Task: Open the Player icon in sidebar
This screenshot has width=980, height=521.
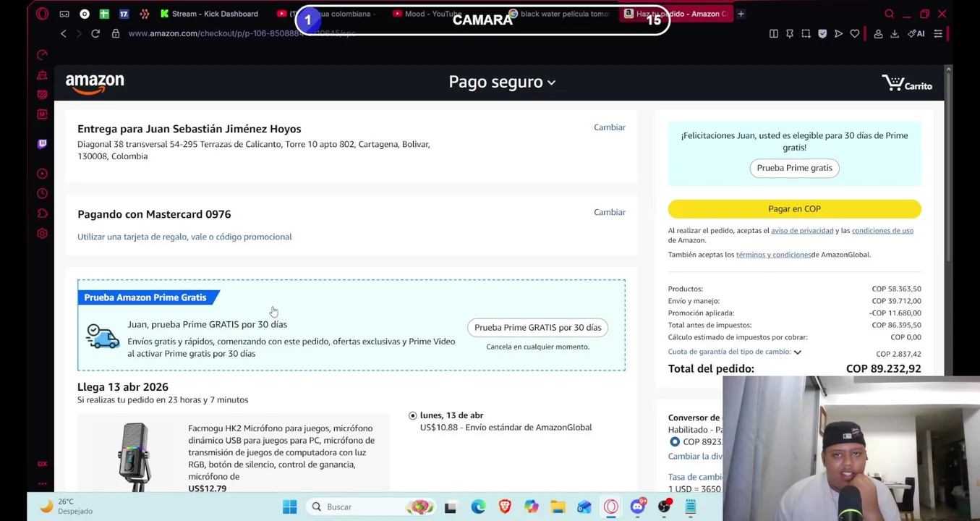Action: [42, 174]
